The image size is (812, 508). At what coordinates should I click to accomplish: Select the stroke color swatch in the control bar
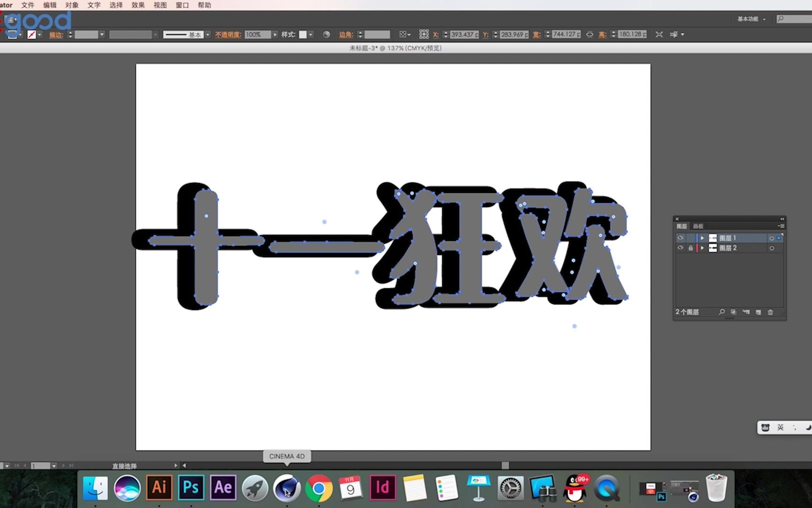(31, 34)
